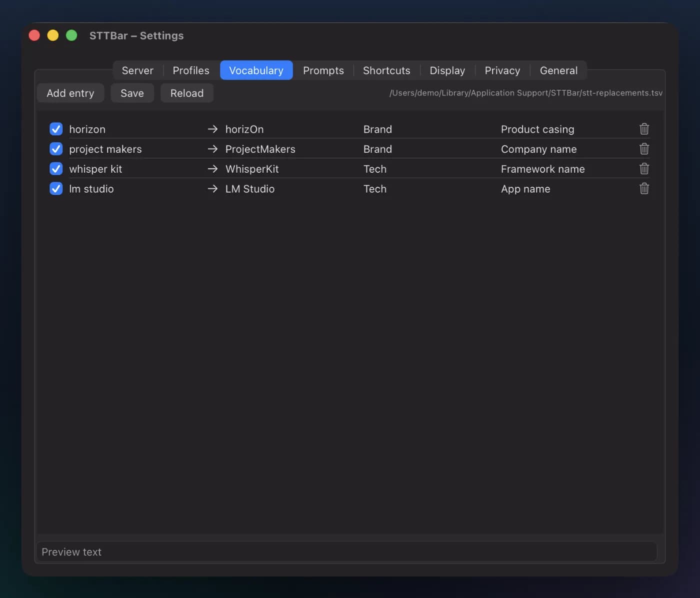The height and width of the screenshot is (598, 700).
Task: Click the arrow icon beside ProjectMakers
Action: click(212, 149)
